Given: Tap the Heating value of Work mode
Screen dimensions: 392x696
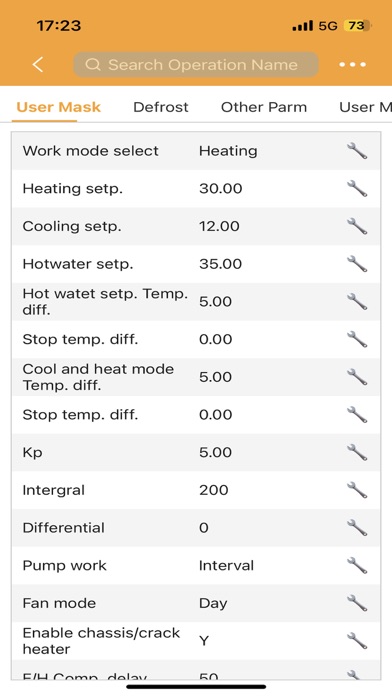Looking at the screenshot, I should (228, 151).
